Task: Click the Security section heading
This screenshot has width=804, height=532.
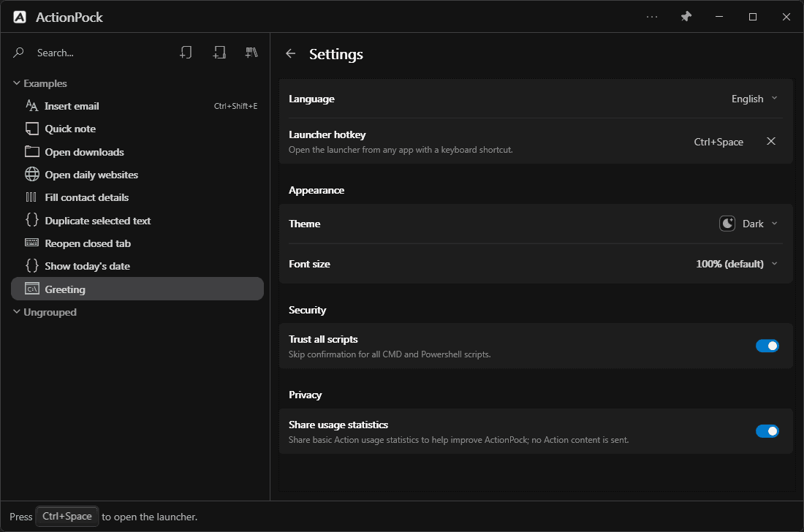Action: click(x=307, y=310)
